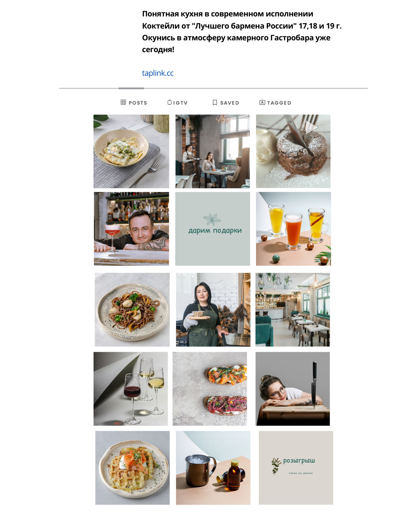Open the ravioli dish post
The height and width of the screenshot is (525, 420).
(x=131, y=151)
